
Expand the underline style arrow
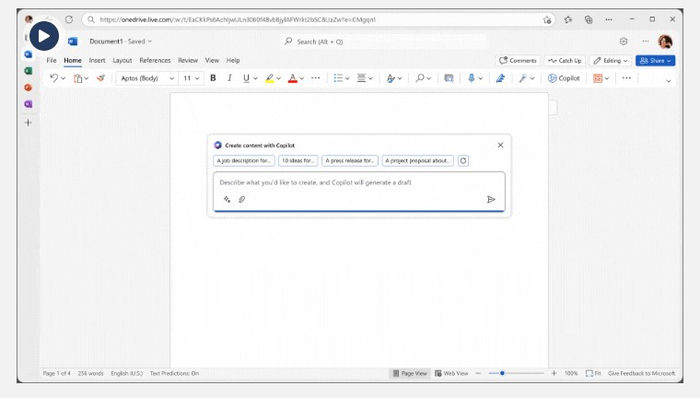click(x=255, y=79)
